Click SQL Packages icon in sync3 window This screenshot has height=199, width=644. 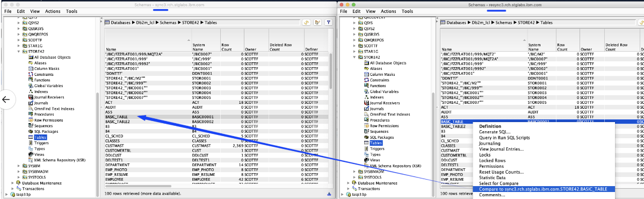pos(31,132)
